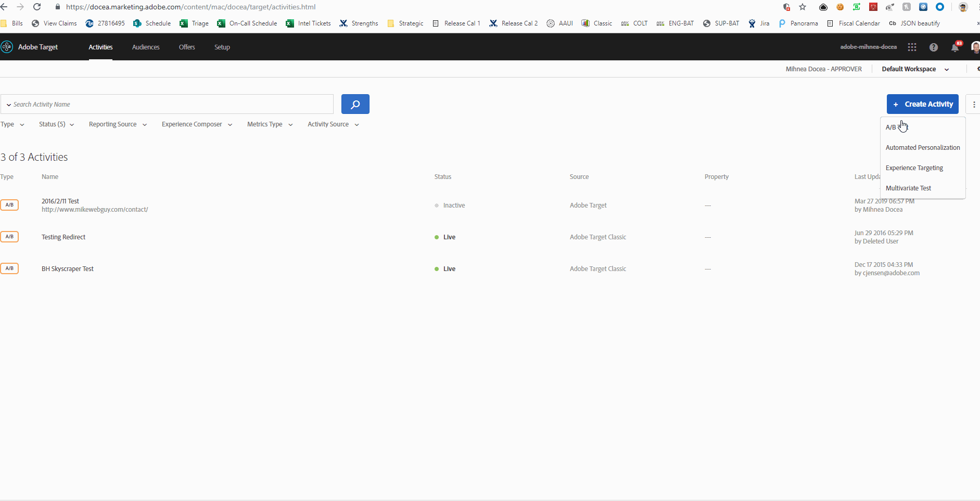Screen dimensions: 980x501
Task: Click the adobe-mihnea-docea organization name
Action: (868, 47)
